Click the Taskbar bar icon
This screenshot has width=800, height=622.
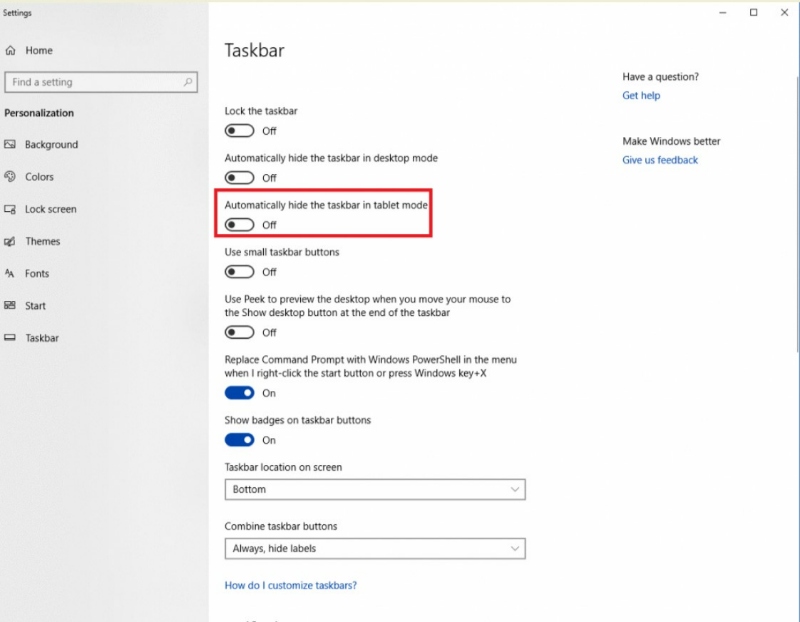click(10, 338)
